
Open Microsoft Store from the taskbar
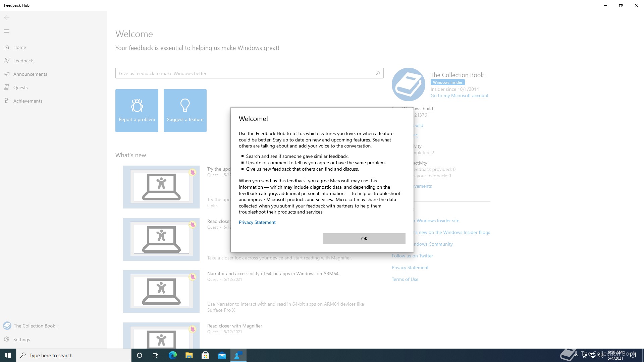click(x=205, y=355)
